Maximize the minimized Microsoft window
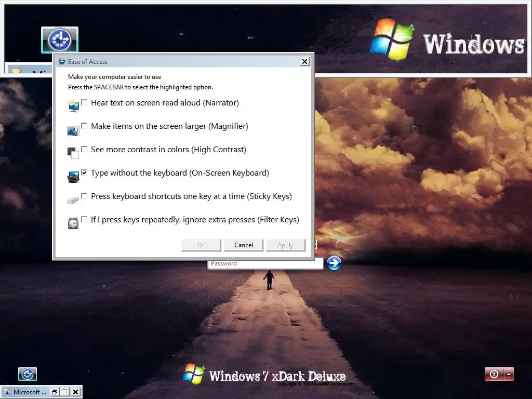Screen dimensions: 532x399 [65, 392]
